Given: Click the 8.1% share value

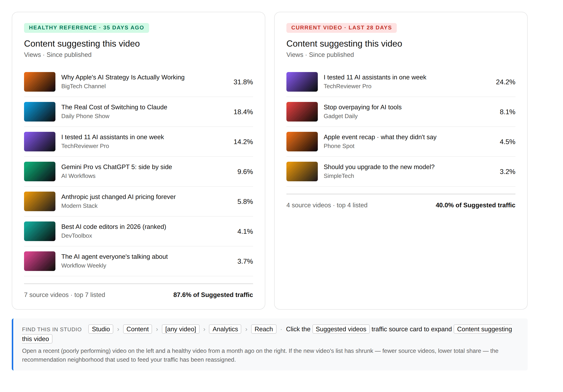Looking at the screenshot, I should pyautogui.click(x=507, y=112).
